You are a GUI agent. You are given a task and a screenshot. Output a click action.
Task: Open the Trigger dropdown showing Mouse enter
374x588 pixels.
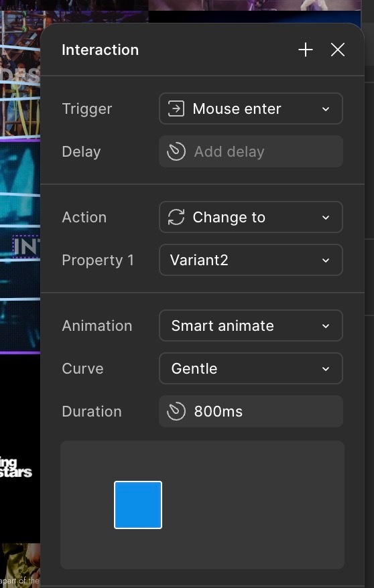point(251,108)
